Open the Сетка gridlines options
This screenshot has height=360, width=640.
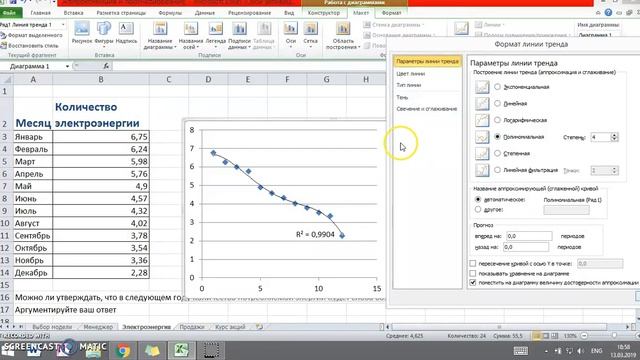(310, 36)
